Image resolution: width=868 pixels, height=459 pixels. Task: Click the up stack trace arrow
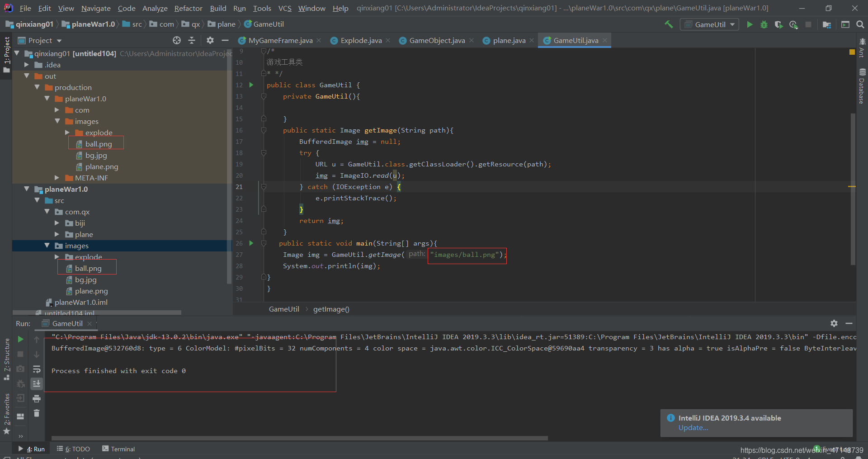pyautogui.click(x=37, y=339)
